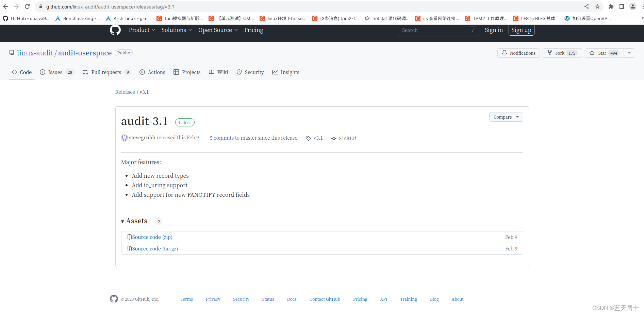Click the Pricing header link

(253, 30)
